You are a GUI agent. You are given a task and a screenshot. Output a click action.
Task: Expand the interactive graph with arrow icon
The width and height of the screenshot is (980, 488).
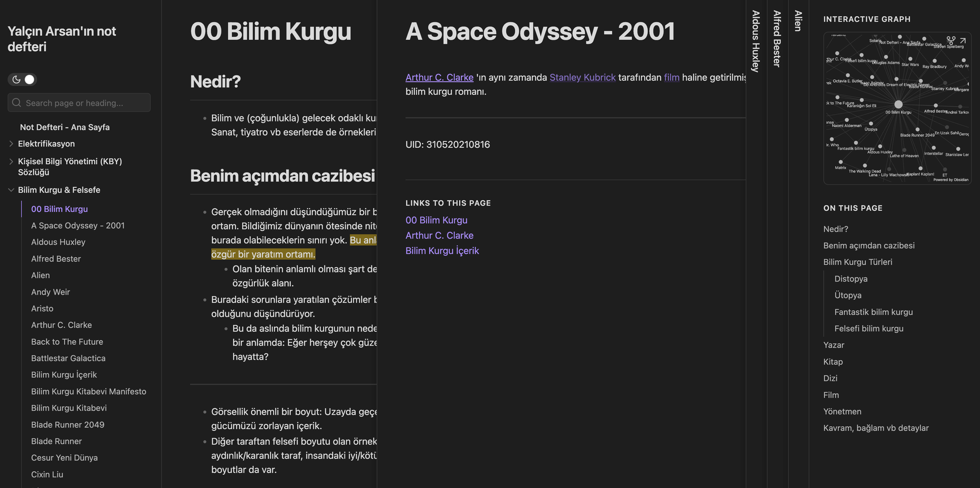pyautogui.click(x=963, y=40)
